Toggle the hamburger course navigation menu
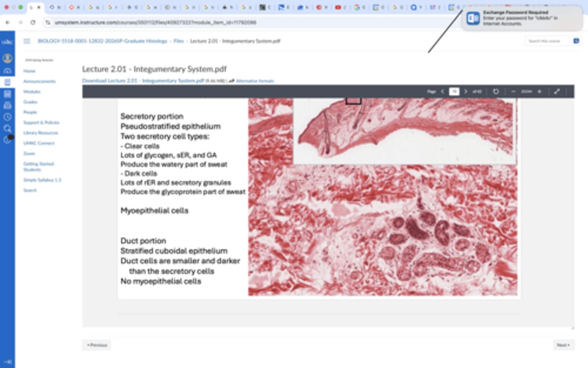 (x=27, y=41)
